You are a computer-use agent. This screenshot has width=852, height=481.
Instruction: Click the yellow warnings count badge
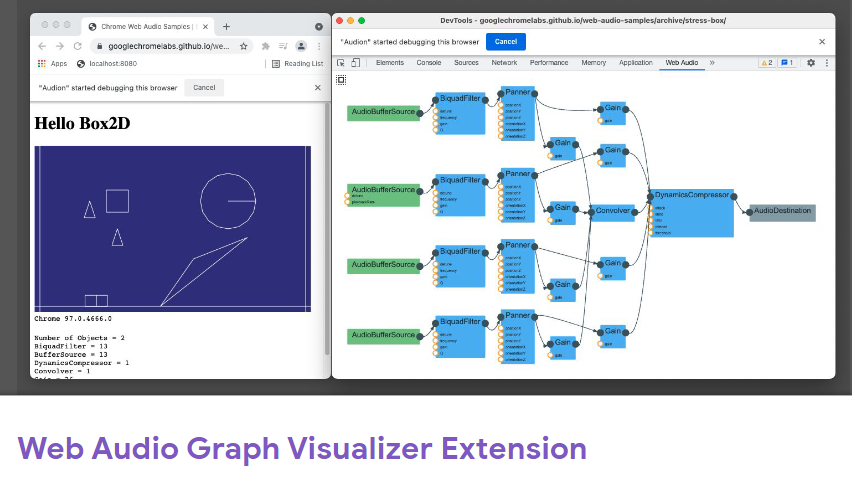click(767, 63)
